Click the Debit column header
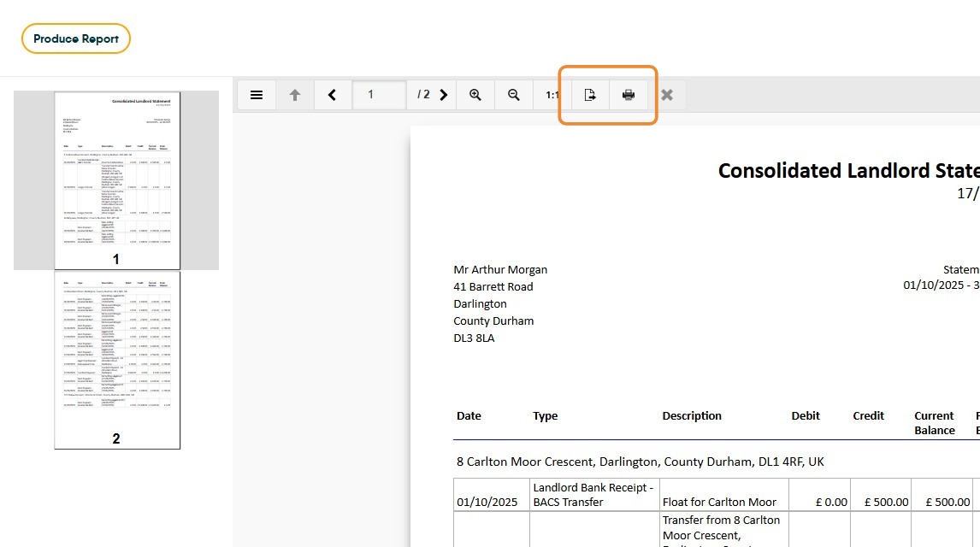980x547 pixels. (806, 416)
